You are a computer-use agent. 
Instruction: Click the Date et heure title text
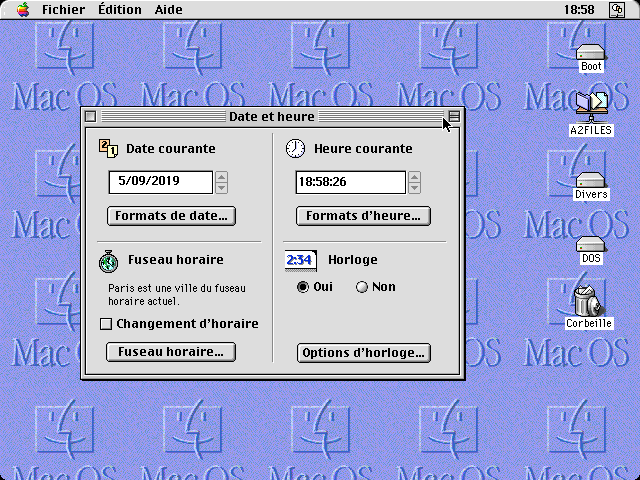(x=272, y=117)
